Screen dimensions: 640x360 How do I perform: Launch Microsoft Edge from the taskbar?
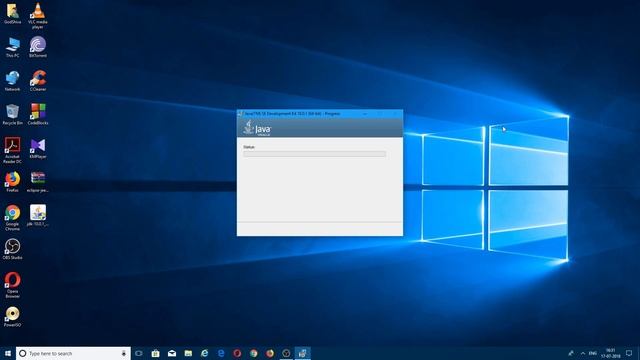click(x=221, y=353)
